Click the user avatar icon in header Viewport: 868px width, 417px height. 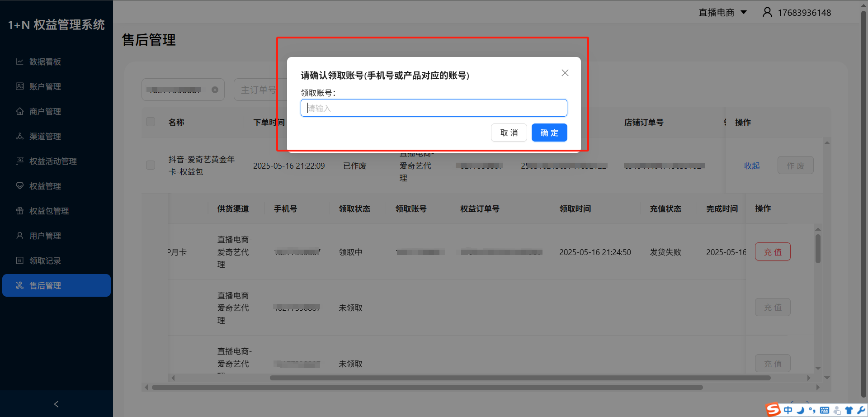coord(767,12)
